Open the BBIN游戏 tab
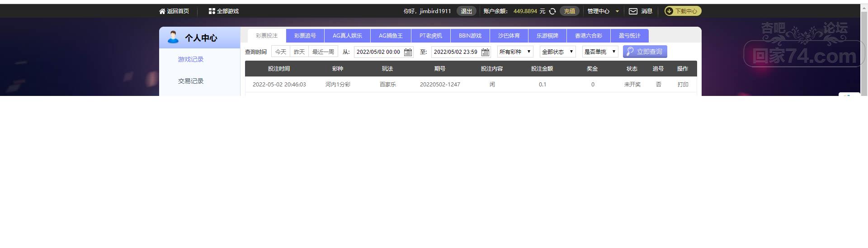Image resolution: width=868 pixels, height=248 pixels. (470, 36)
